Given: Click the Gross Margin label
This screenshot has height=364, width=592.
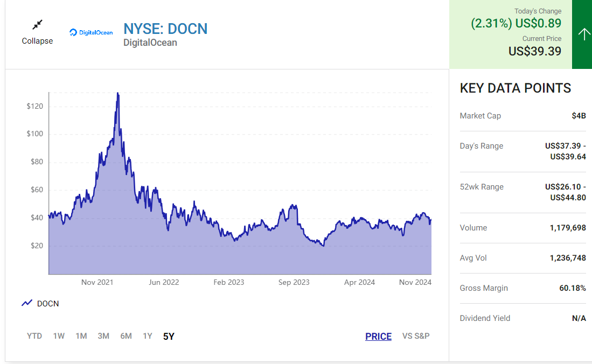Looking at the screenshot, I should pyautogui.click(x=484, y=288).
